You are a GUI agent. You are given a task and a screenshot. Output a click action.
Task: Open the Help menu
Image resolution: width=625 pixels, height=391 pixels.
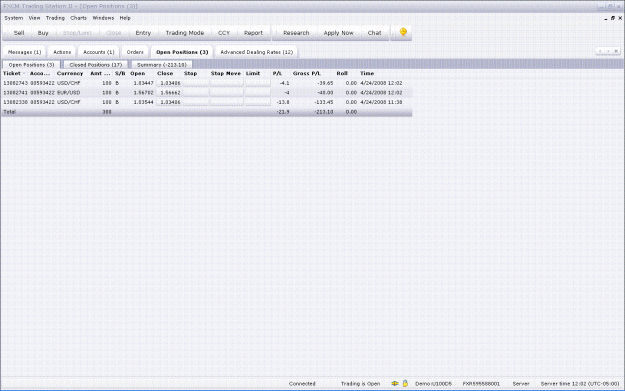click(125, 18)
